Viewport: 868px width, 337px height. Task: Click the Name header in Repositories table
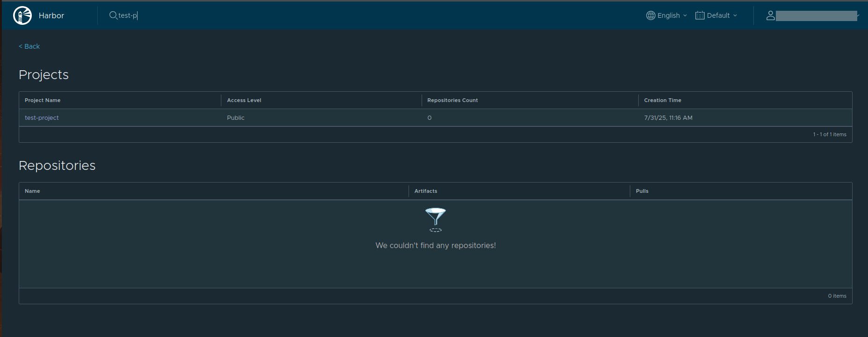(32, 191)
